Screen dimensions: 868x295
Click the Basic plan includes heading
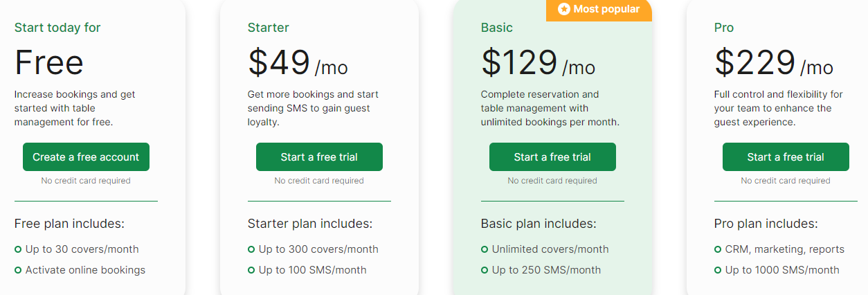[539, 224]
